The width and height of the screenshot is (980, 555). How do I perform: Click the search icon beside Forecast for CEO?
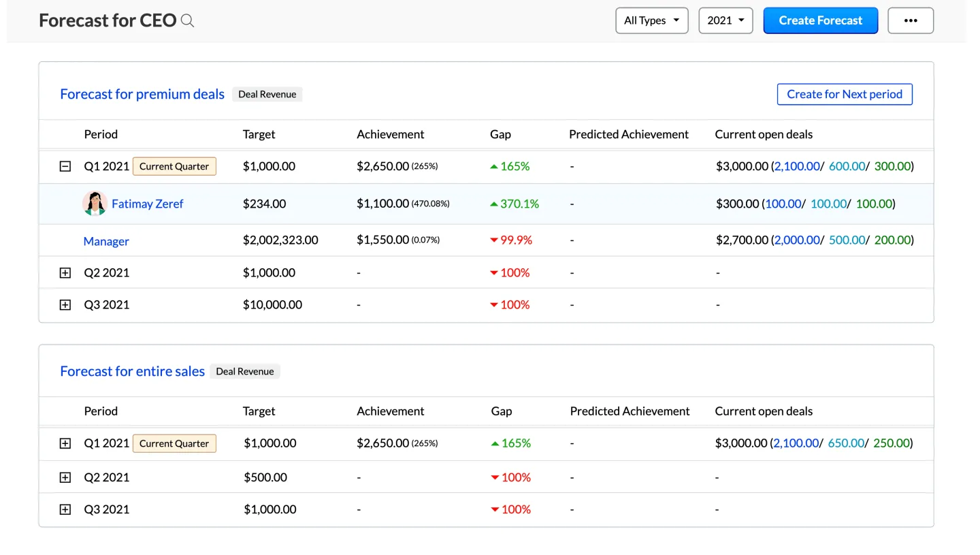point(188,21)
